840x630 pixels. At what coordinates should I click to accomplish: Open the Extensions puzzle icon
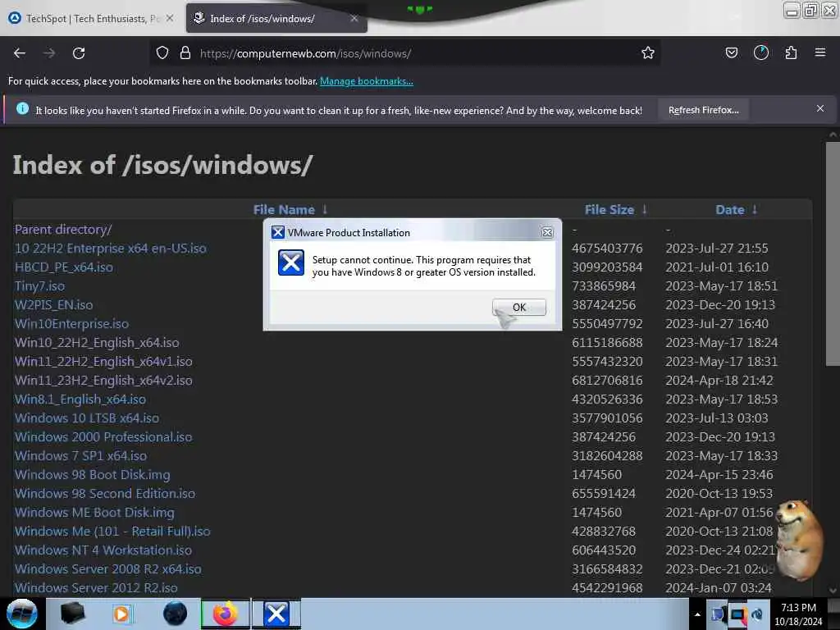791,53
